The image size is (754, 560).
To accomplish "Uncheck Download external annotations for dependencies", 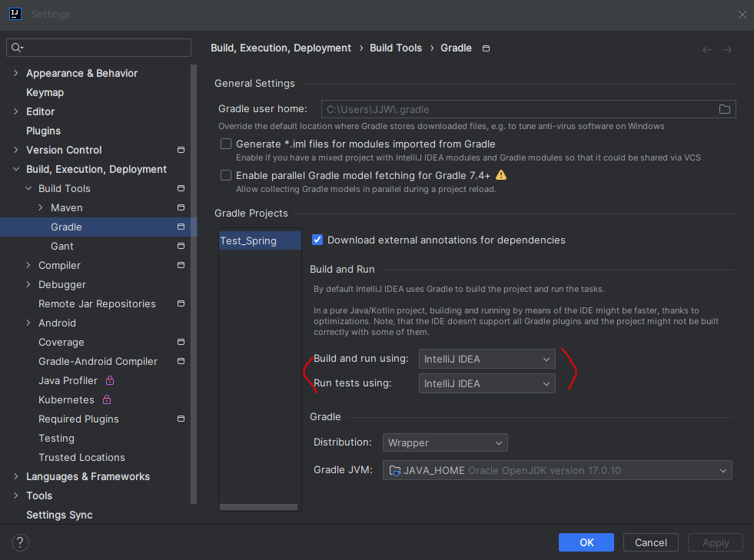I will pyautogui.click(x=317, y=240).
